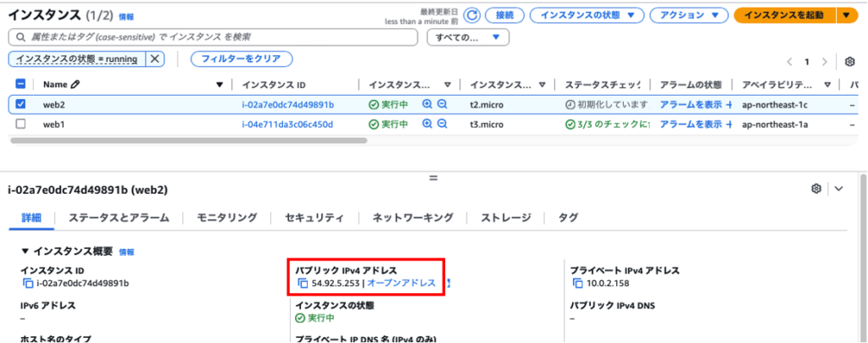The image size is (868, 343).
Task: Copy the public IPv4 address
Action: pos(303,283)
